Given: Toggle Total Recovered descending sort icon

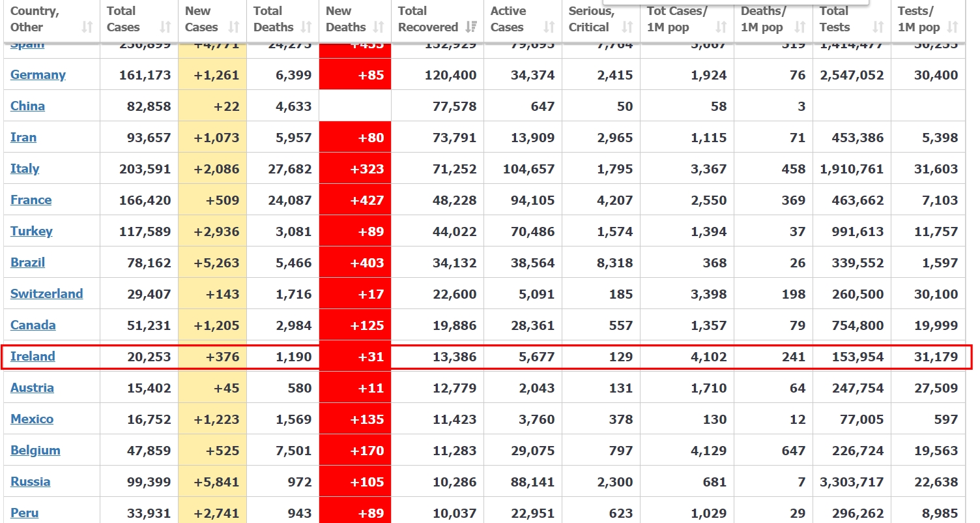Looking at the screenshot, I should [471, 27].
